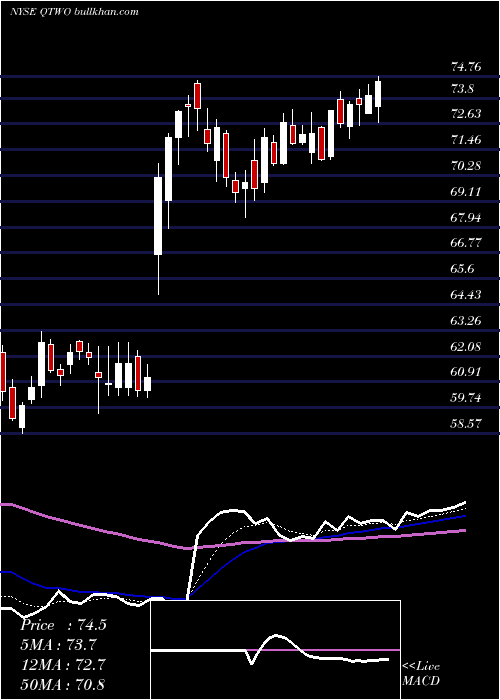Click the 66.77 price axis label
Screen dimensions: 500x700
click(x=467, y=243)
